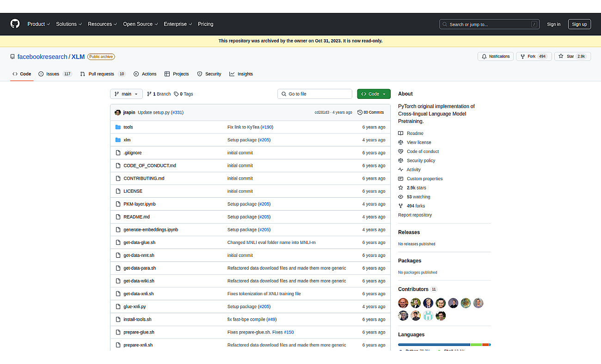Click the Search or jump to field
601x364 pixels.
pos(489,24)
